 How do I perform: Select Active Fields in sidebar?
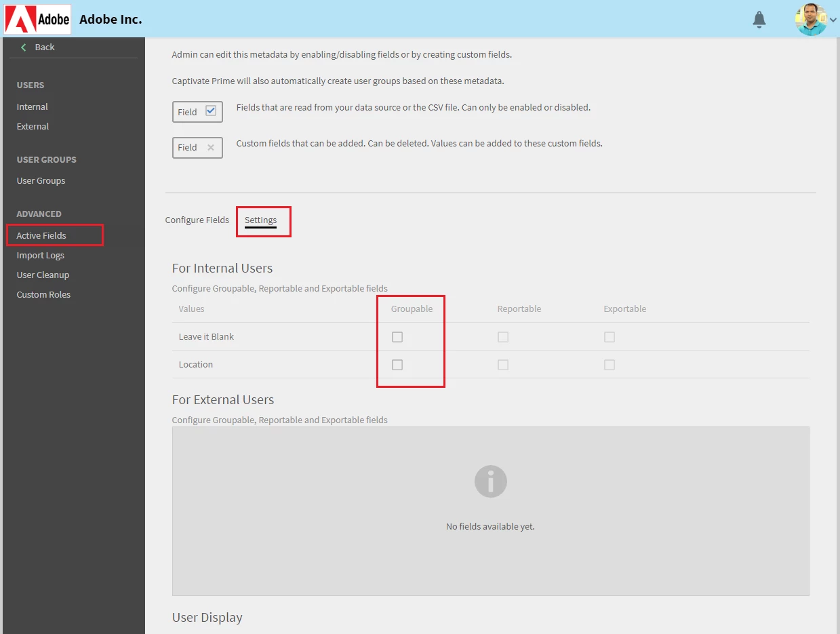[x=41, y=235]
